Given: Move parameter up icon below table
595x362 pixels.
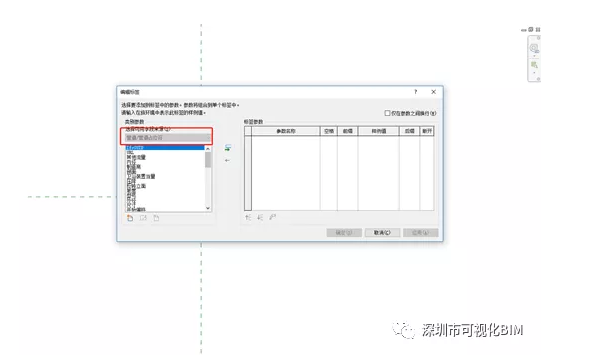Looking at the screenshot, I should tap(248, 217).
